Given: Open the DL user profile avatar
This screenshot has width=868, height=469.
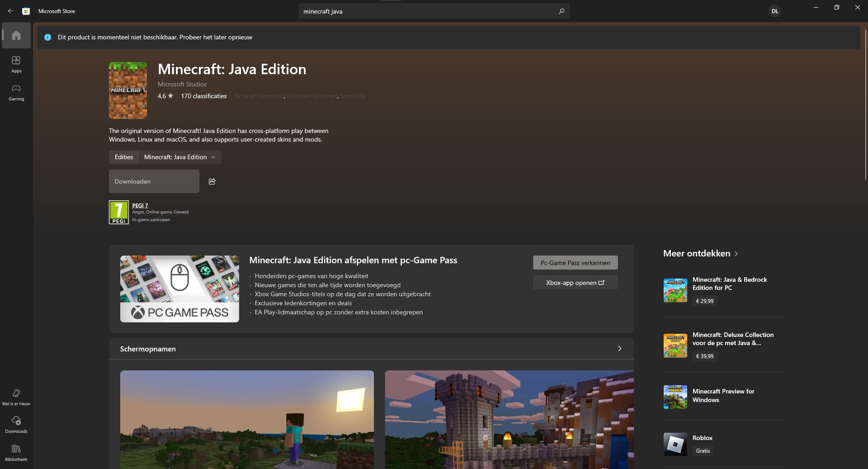Looking at the screenshot, I should point(775,11).
